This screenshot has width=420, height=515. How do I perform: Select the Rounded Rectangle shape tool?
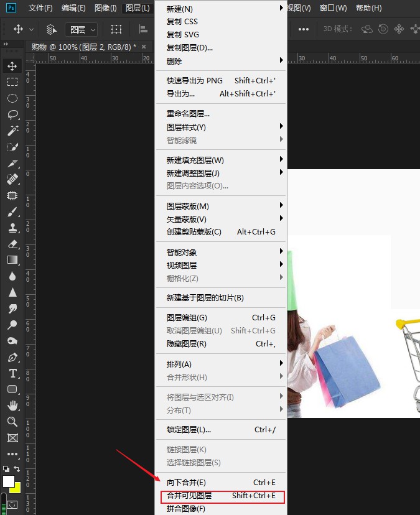pos(12,389)
